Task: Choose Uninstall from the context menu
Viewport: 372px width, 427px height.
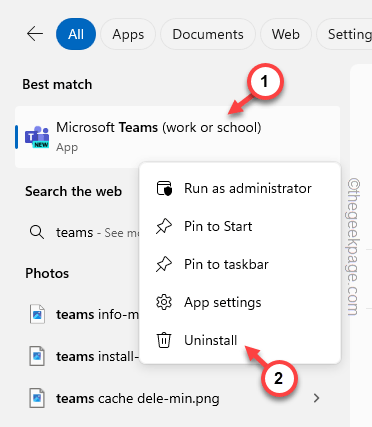Action: [240, 340]
